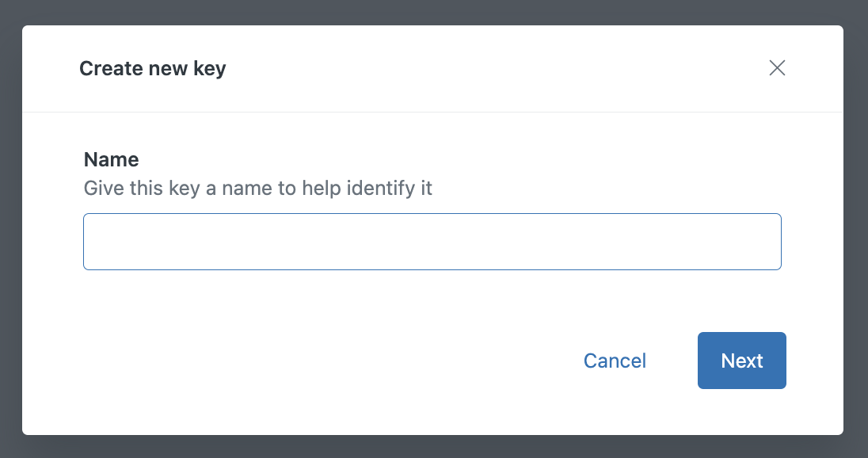Cancel the new key creation
The image size is (868, 458).
pyautogui.click(x=615, y=361)
